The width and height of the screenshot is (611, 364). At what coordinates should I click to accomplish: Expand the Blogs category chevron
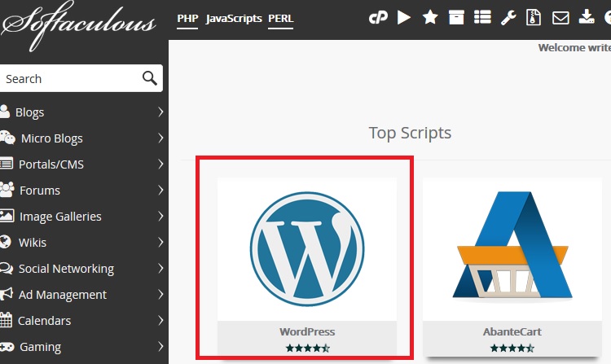click(x=160, y=112)
